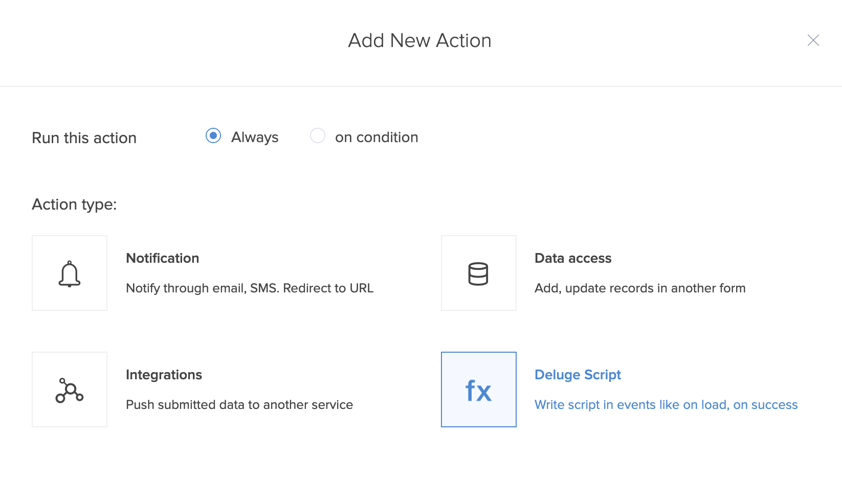Select the Notification bell icon
The height and width of the screenshot is (504, 842).
click(70, 273)
